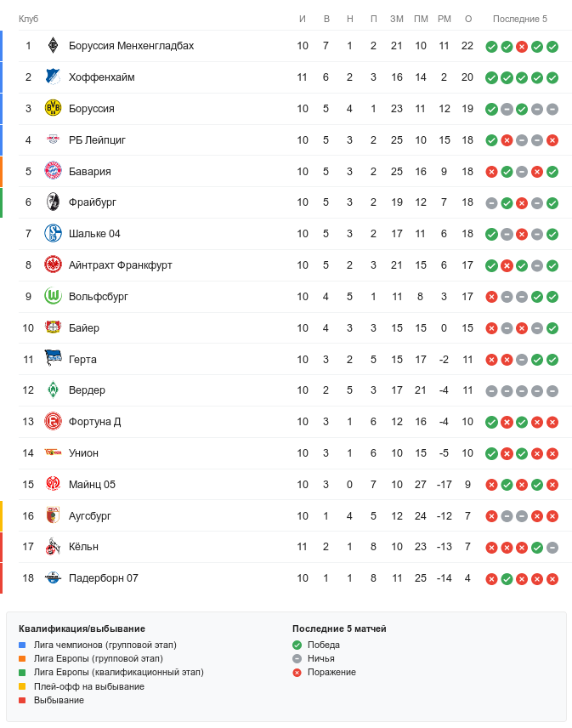This screenshot has width=572, height=728.
Task: Click the Айнтрахт Франкфурт eagle logo
Action: (x=54, y=265)
